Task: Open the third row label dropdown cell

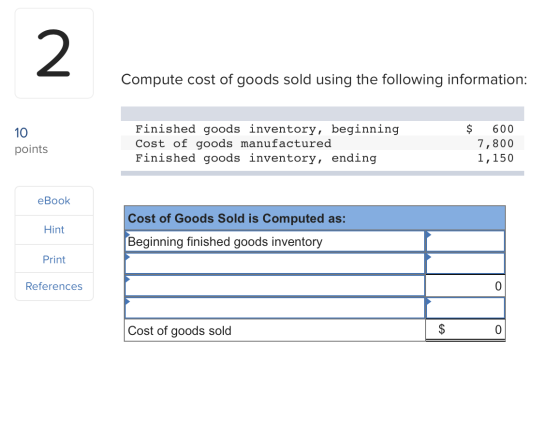Action: (x=275, y=286)
